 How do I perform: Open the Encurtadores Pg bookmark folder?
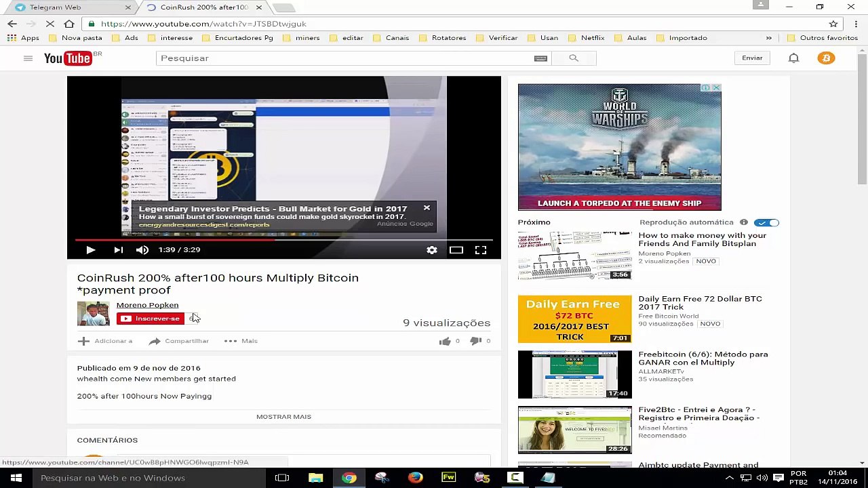coord(237,38)
